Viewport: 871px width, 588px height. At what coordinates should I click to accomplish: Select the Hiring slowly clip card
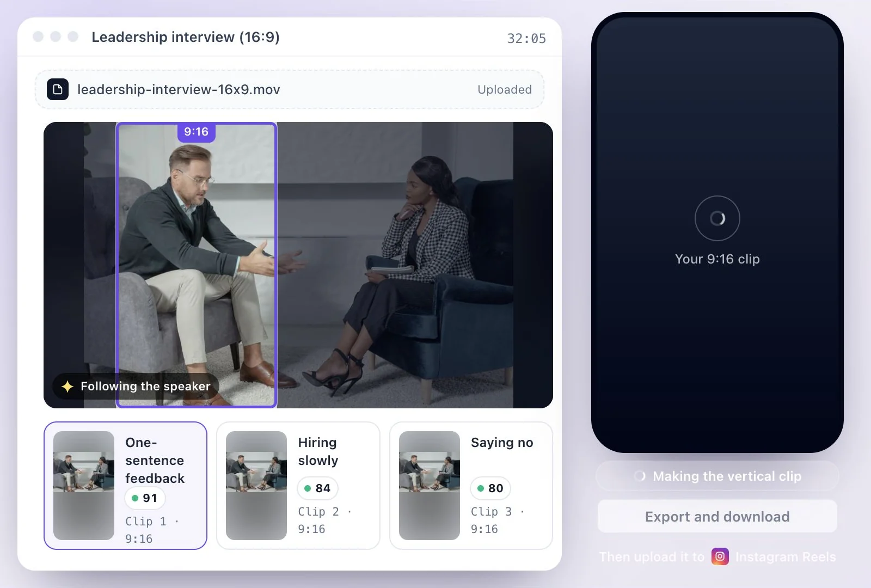(298, 486)
